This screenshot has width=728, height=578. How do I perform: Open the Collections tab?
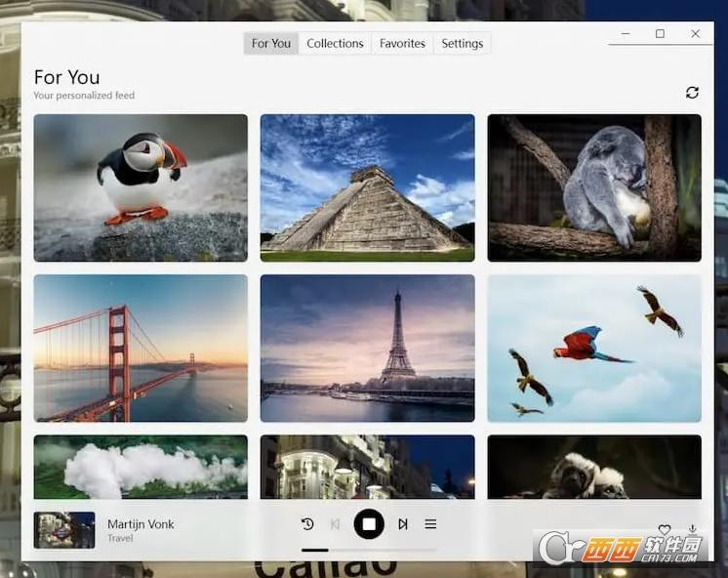coord(335,44)
